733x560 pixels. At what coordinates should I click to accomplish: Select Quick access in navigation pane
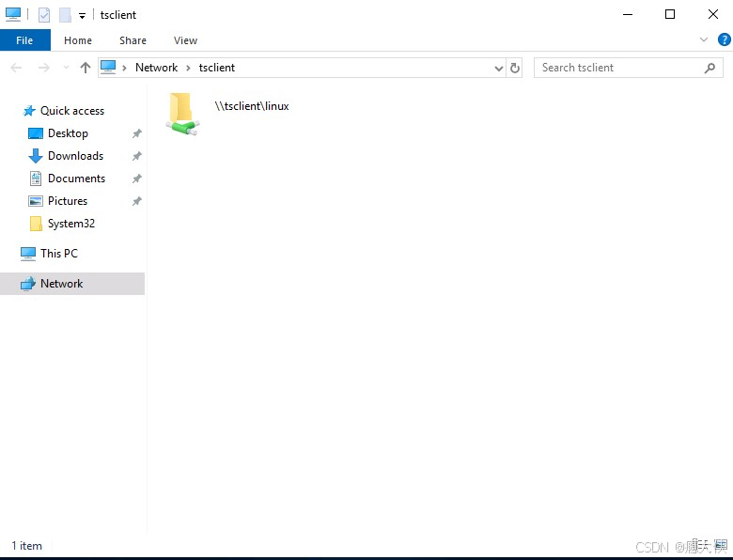pyautogui.click(x=72, y=111)
